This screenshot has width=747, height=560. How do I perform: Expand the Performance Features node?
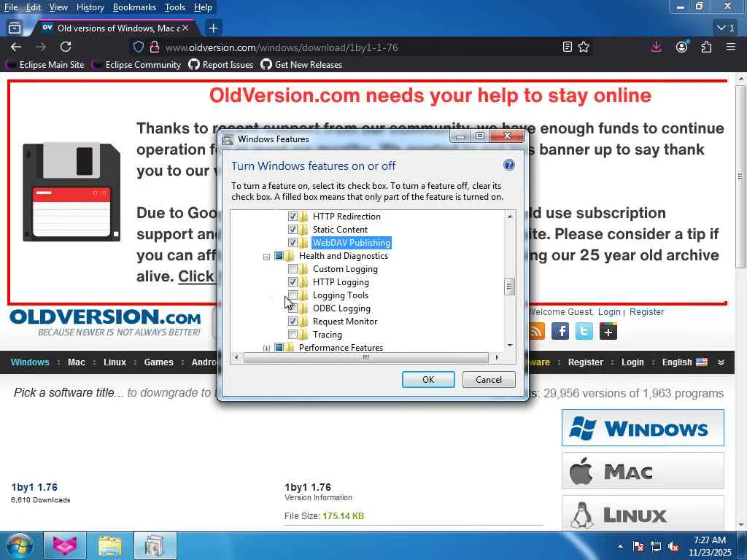[266, 349]
